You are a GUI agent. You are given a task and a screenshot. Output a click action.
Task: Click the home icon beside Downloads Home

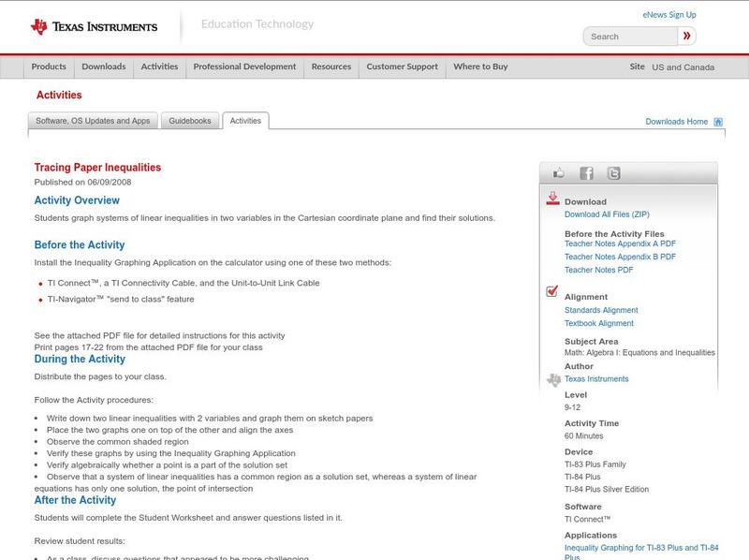[x=718, y=122]
